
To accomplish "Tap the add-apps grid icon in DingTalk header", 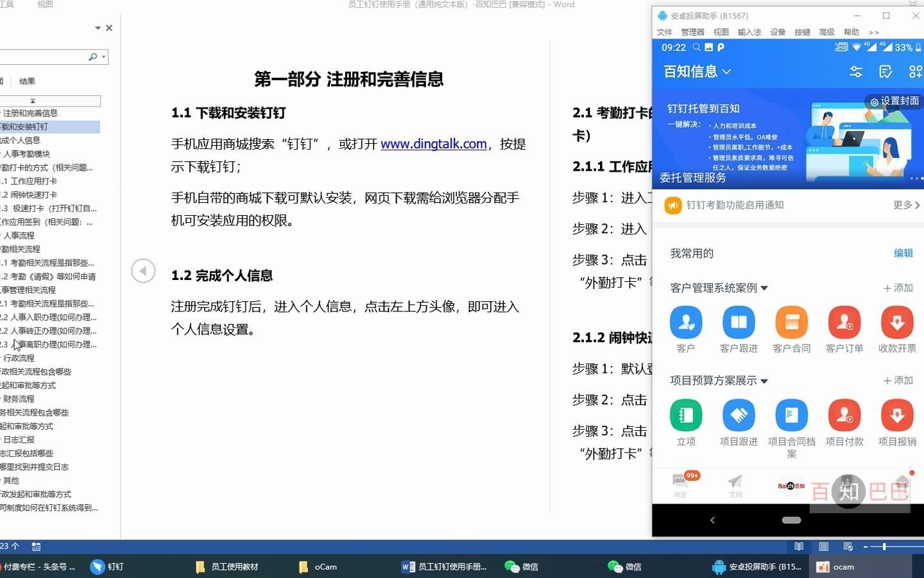I will 916,72.
